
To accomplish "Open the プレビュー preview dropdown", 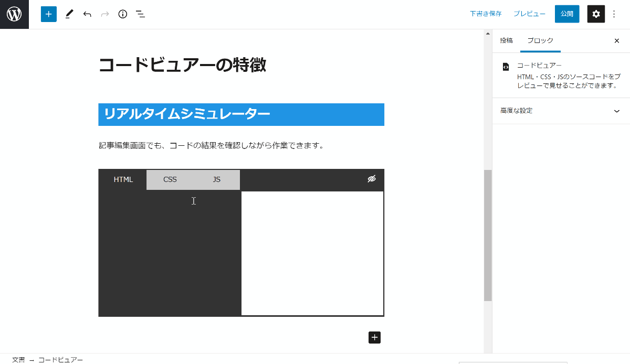I will click(x=529, y=14).
